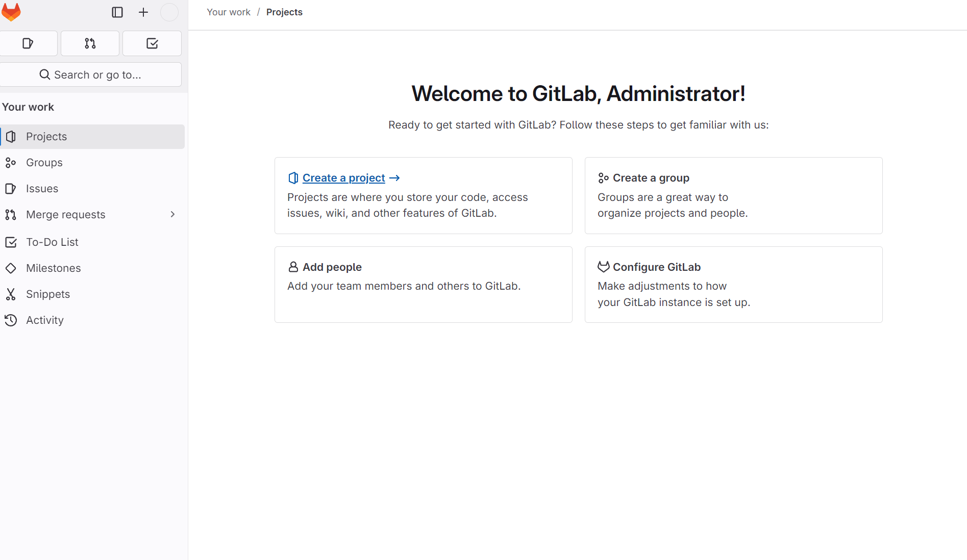Click the Projects breadcrumb
This screenshot has width=967, height=560.
tap(284, 12)
